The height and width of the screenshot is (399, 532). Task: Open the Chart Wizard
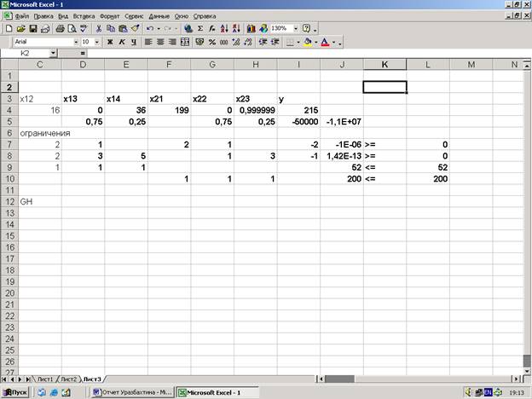[251, 28]
